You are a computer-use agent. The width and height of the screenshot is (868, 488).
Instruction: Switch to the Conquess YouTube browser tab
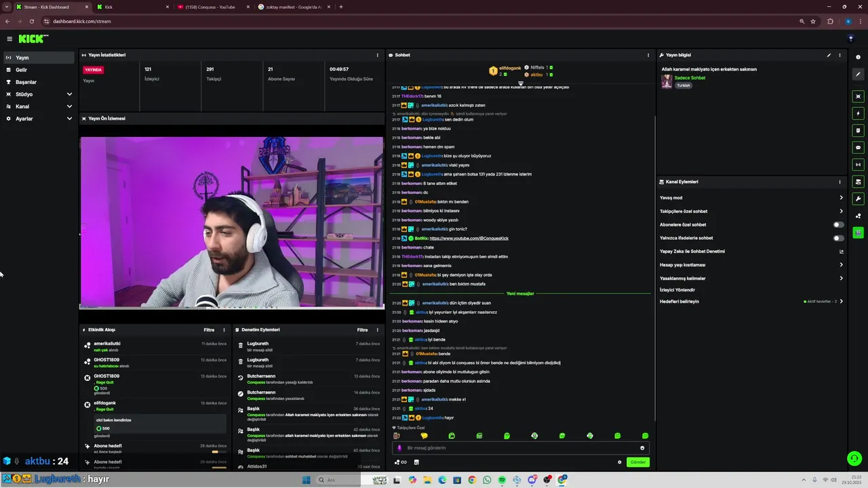[212, 7]
